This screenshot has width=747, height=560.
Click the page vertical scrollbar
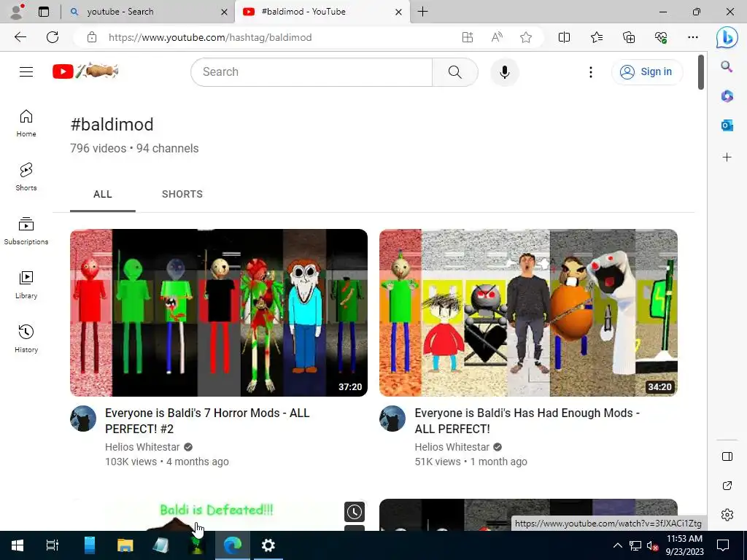click(701, 72)
